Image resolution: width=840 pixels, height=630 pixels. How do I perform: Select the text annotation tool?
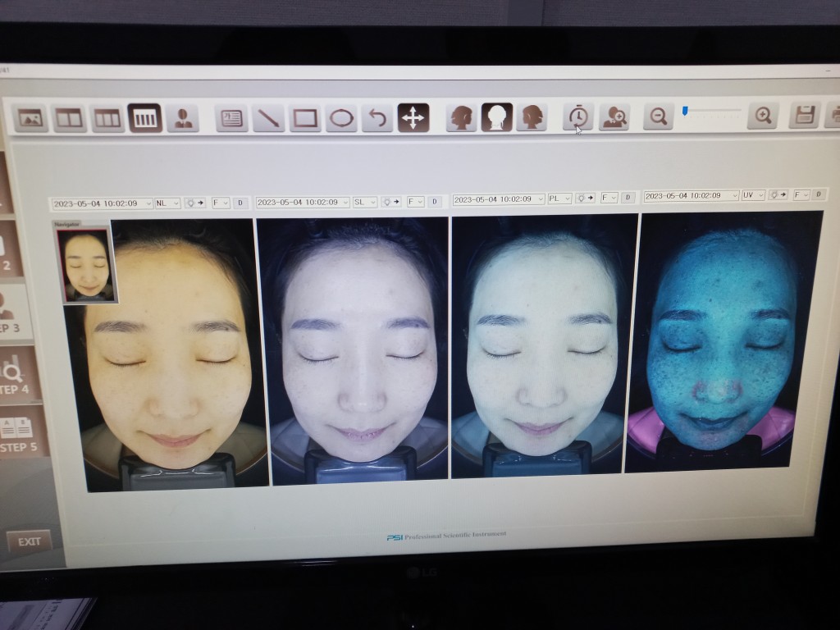pyautogui.click(x=231, y=118)
